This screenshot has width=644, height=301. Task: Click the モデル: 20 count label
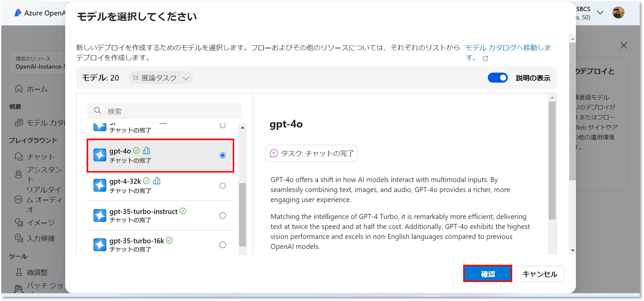(x=101, y=78)
